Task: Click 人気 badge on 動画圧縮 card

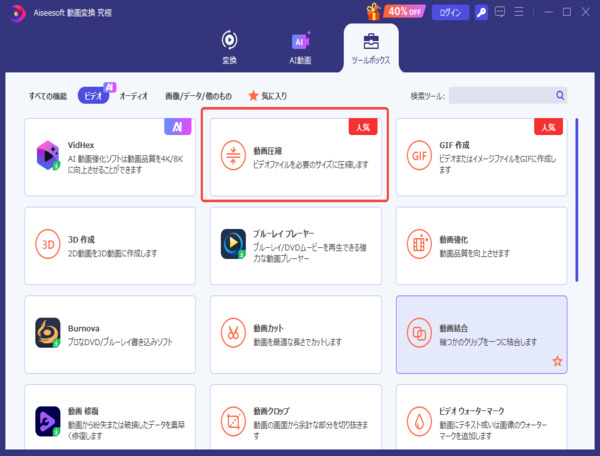Action: [x=363, y=127]
